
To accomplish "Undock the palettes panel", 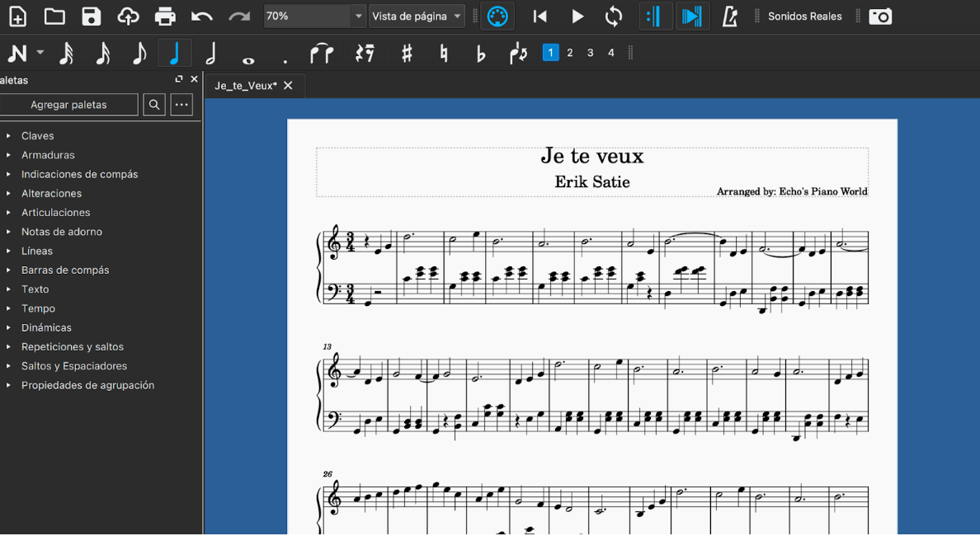I will (x=179, y=78).
